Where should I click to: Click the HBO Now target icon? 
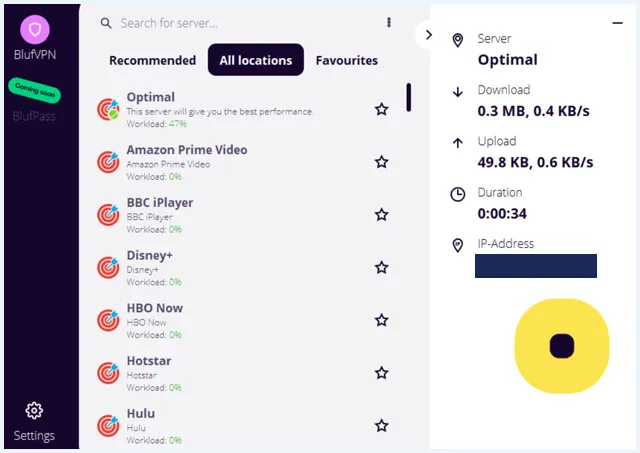tap(108, 320)
